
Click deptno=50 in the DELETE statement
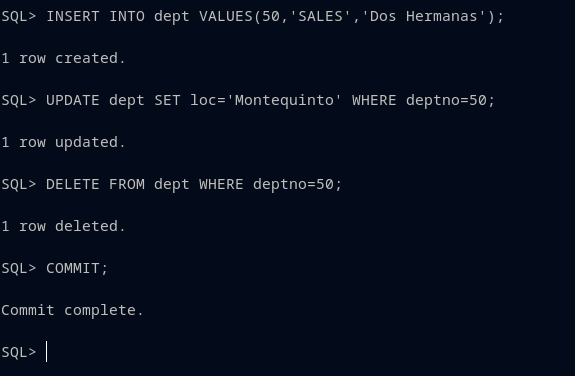[293, 184]
